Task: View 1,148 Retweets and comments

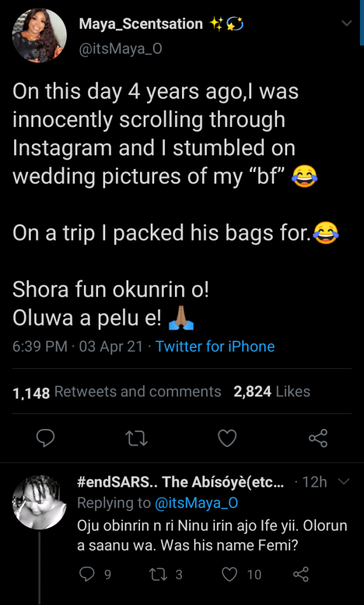Action: [x=117, y=392]
